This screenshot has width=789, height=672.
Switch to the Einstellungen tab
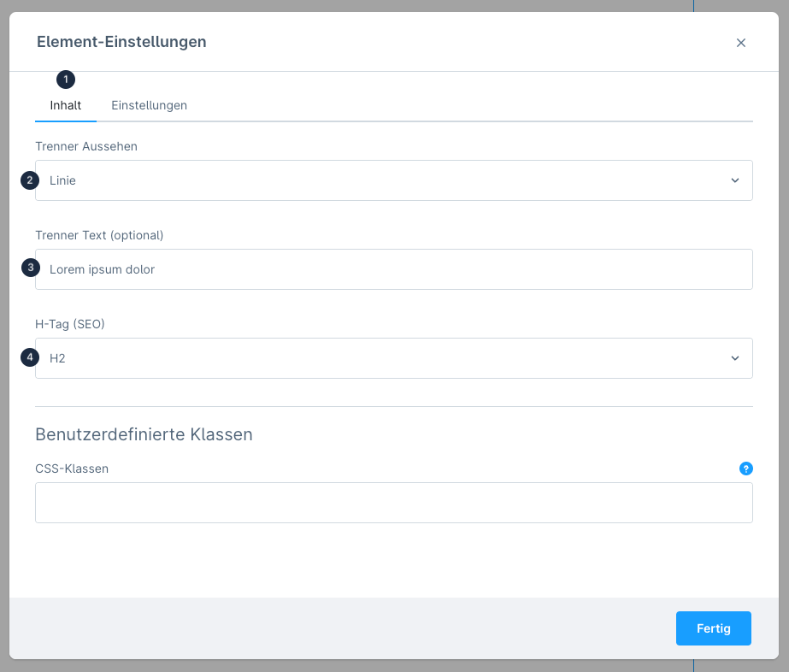click(149, 106)
